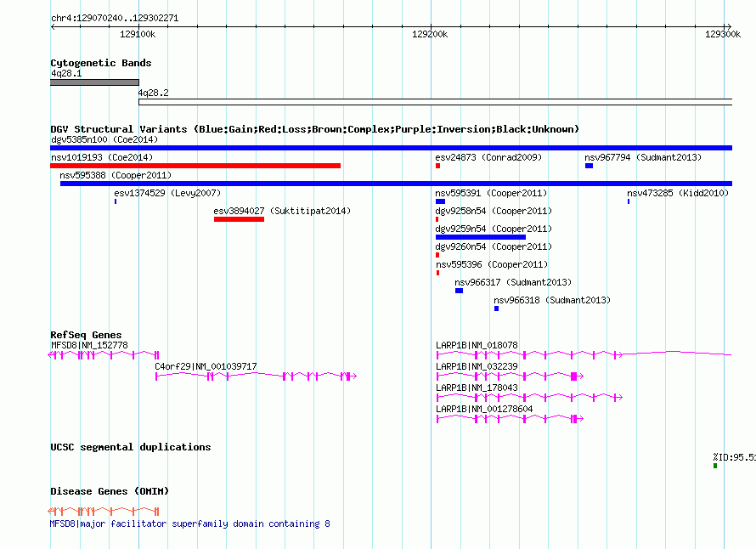The height and width of the screenshot is (549, 756).
Task: Click the 129200k ruler label
Action: coord(430,34)
